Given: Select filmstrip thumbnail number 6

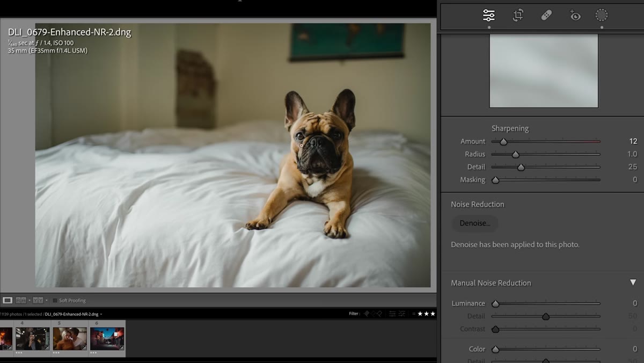Looking at the screenshot, I should [107, 338].
